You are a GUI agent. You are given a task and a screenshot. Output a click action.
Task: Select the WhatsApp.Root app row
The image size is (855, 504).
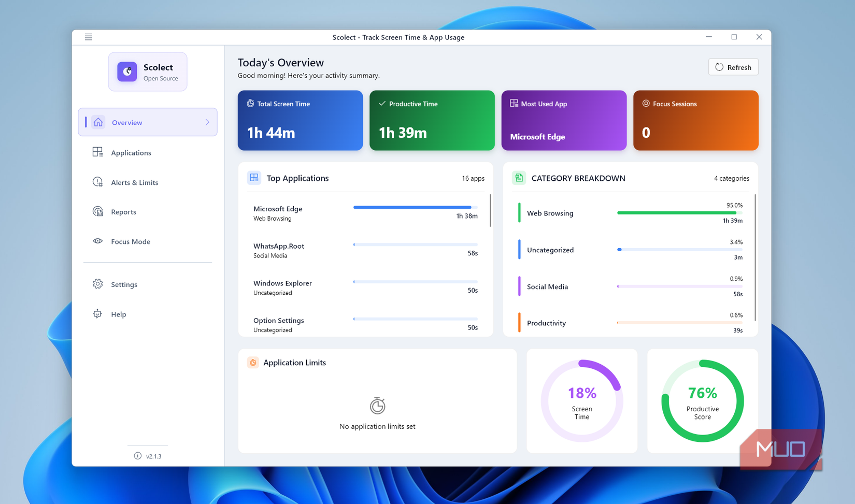pos(365,250)
